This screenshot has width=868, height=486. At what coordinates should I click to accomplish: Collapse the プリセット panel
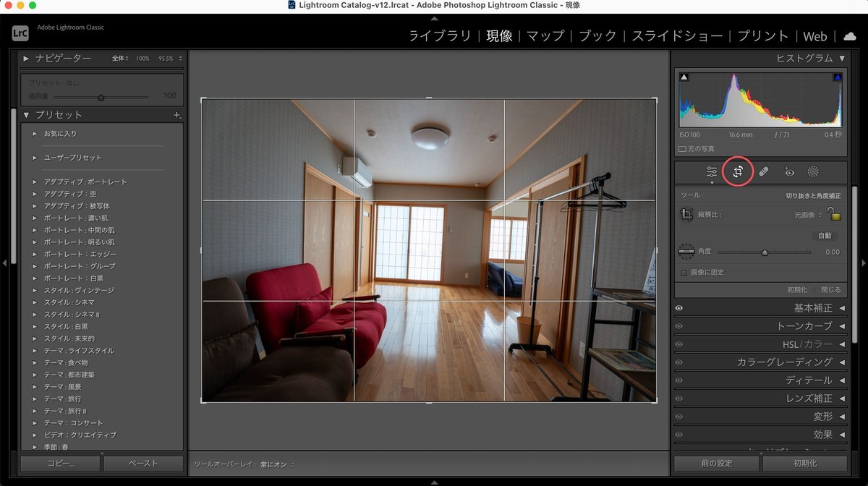tap(27, 115)
